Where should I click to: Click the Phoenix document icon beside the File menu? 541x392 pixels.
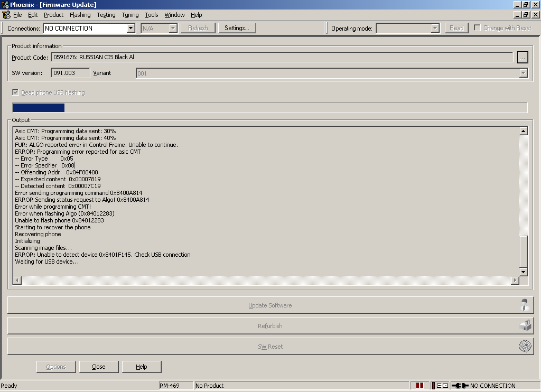[6, 15]
